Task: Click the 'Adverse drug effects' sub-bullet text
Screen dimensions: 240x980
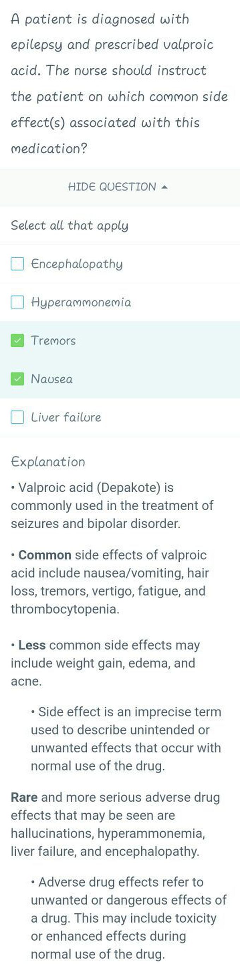Action: click(x=129, y=918)
